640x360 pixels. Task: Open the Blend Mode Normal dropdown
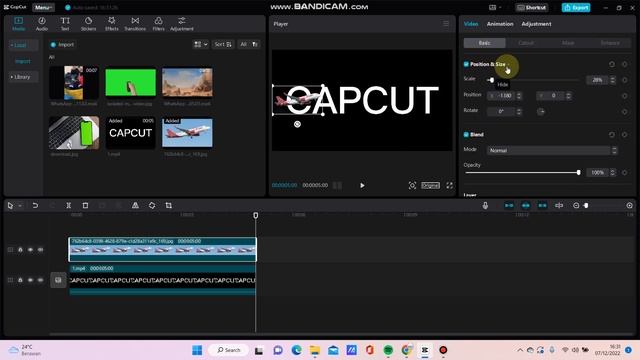(x=551, y=150)
